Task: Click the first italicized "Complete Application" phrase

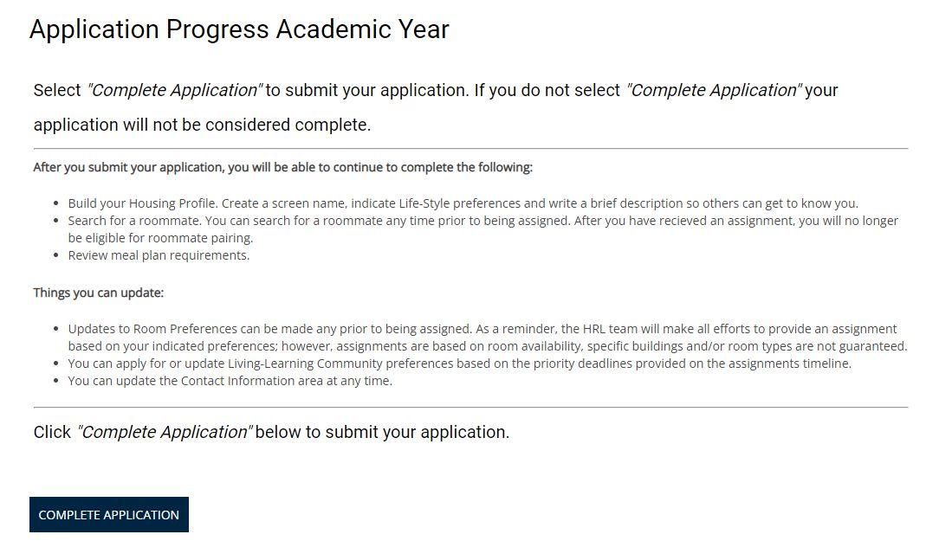Action: [x=172, y=89]
